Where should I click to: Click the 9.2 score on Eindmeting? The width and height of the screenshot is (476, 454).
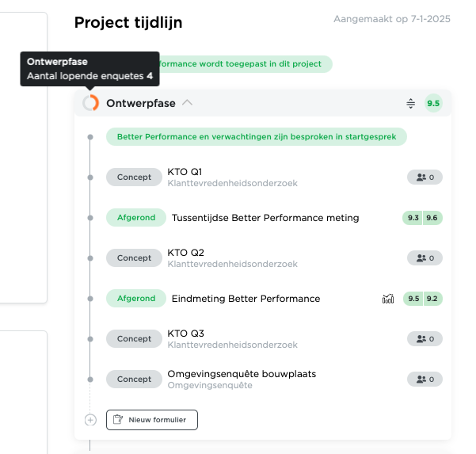click(432, 299)
